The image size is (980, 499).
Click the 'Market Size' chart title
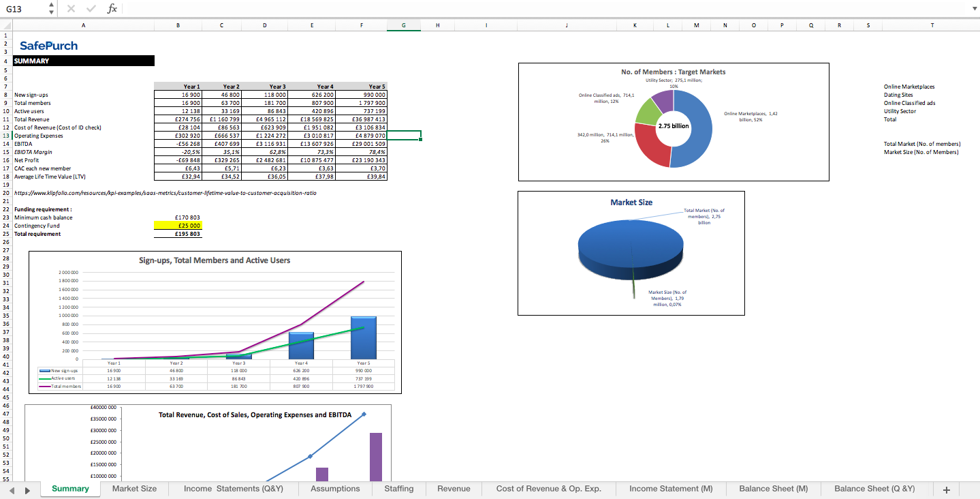tap(631, 202)
